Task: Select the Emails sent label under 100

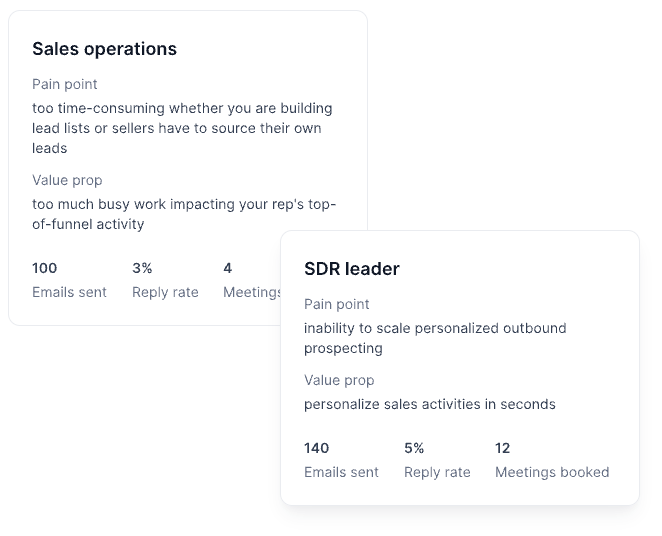Action: 69,292
